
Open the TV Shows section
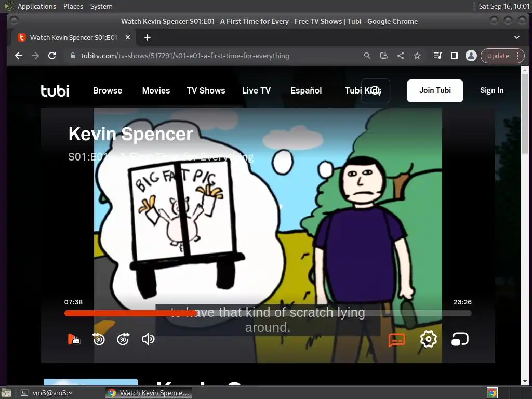tap(206, 90)
